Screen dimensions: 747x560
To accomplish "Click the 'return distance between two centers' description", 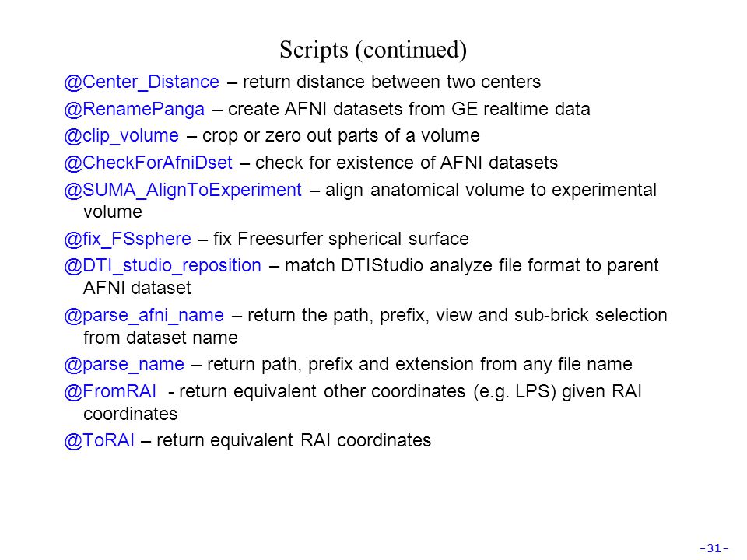I will click(x=391, y=82).
